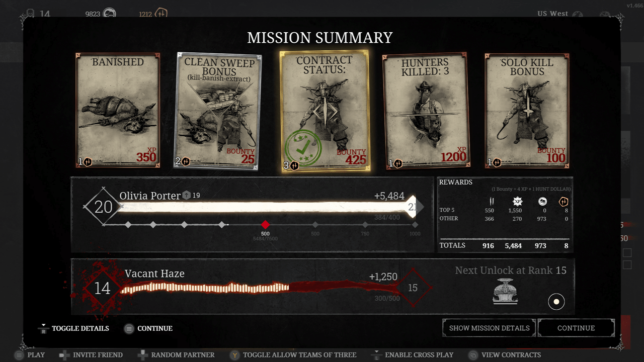Click the 750 milestone diamond marker

click(365, 225)
